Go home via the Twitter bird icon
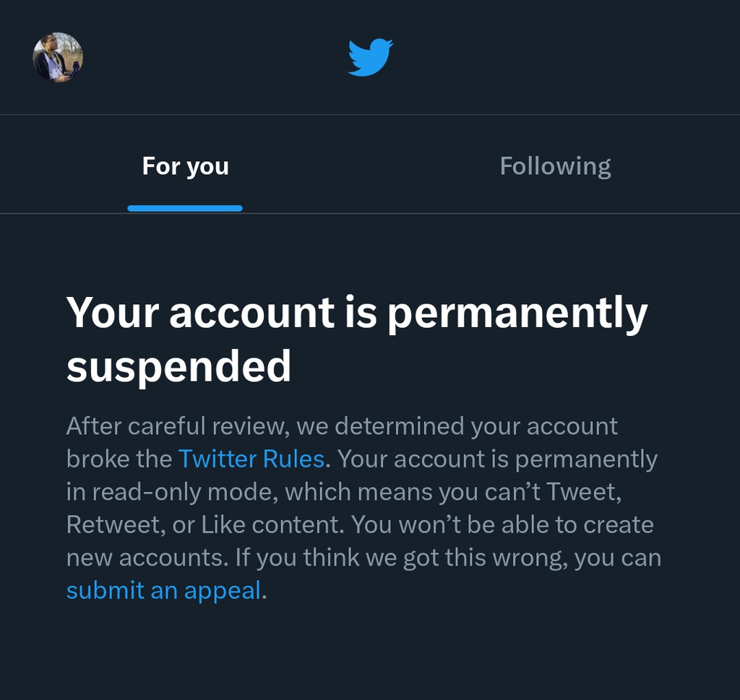The width and height of the screenshot is (740, 700). coord(370,58)
